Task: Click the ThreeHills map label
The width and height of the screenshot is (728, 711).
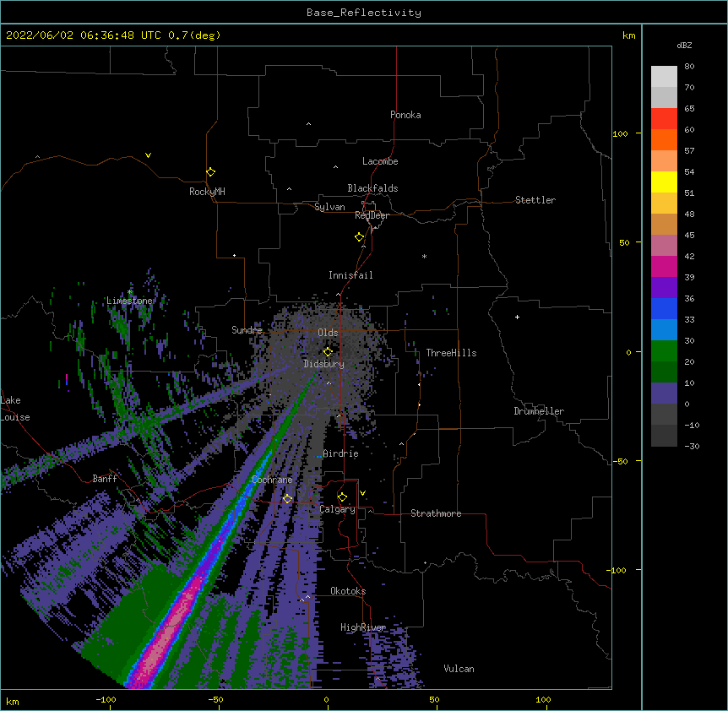Action: pyautogui.click(x=451, y=353)
